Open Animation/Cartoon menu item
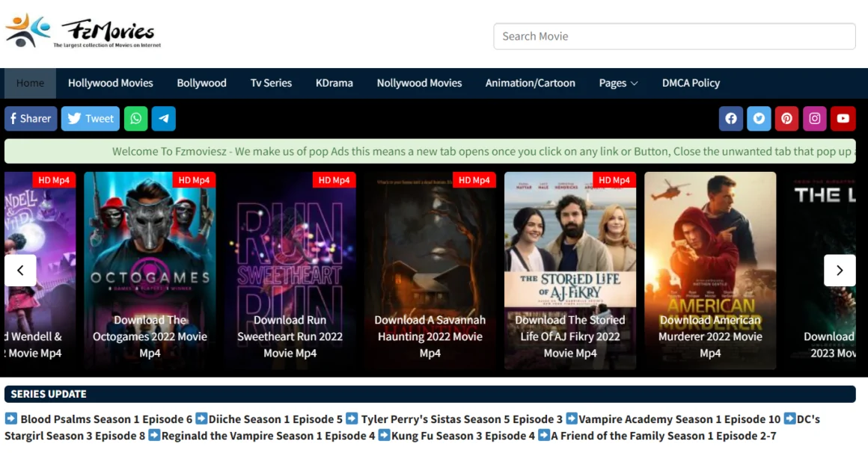Viewport: 868px width, 453px height. click(531, 83)
